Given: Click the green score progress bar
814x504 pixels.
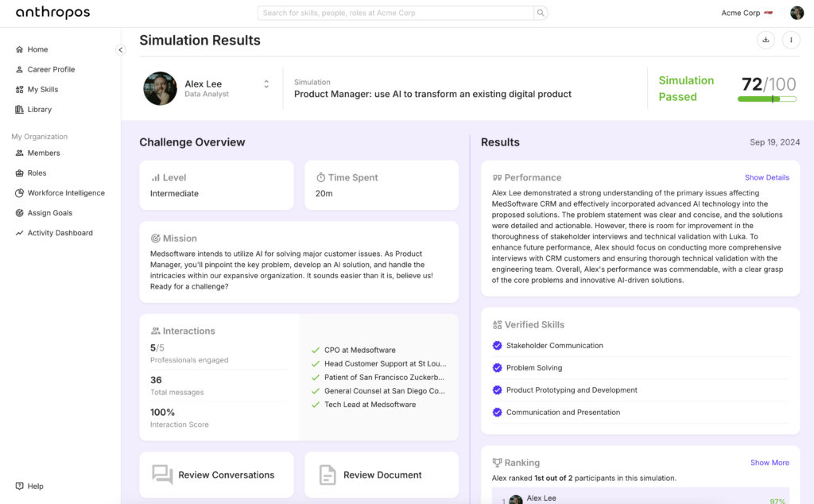Looking at the screenshot, I should (768, 99).
